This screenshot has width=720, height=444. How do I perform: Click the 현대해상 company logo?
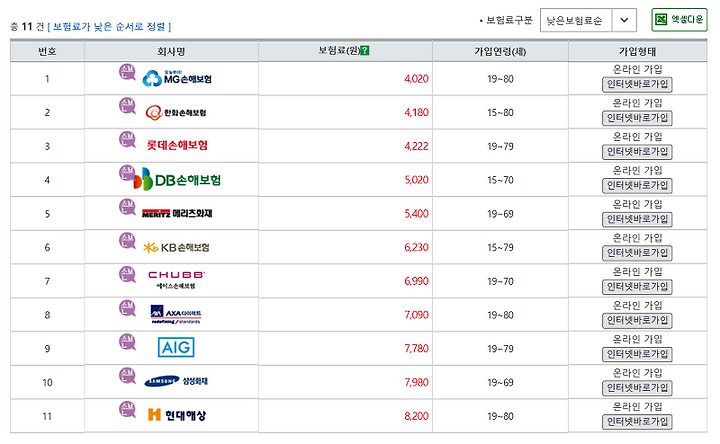coord(177,415)
